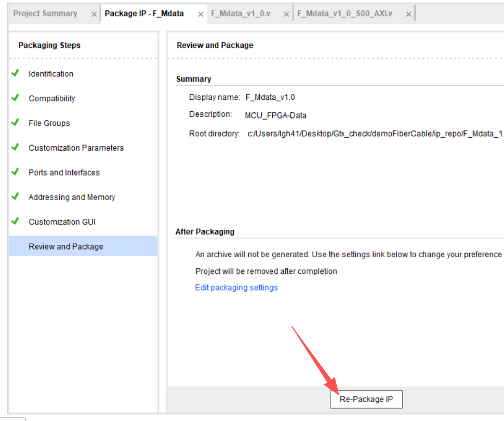Click the 'Project will be removed after completion' text
This screenshot has width=504, height=421.
(x=266, y=271)
